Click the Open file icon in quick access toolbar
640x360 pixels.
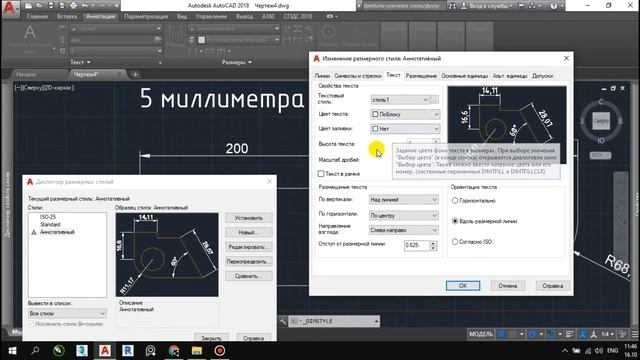point(39,6)
